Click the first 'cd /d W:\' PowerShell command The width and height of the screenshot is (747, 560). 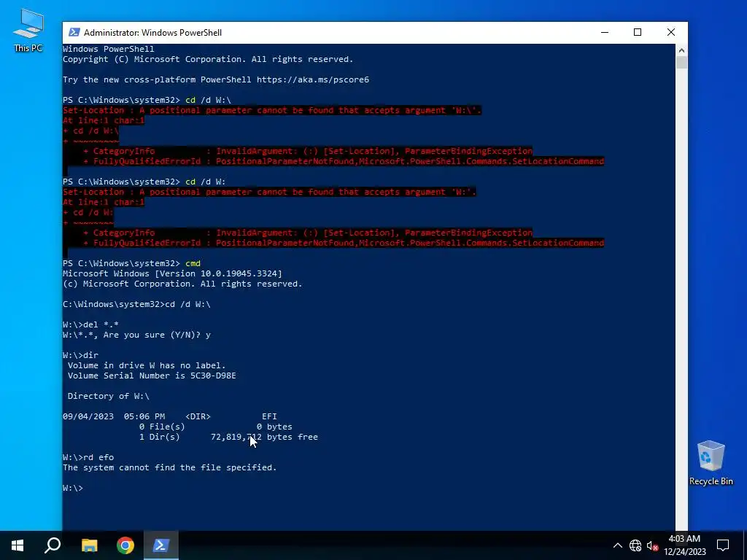point(208,100)
